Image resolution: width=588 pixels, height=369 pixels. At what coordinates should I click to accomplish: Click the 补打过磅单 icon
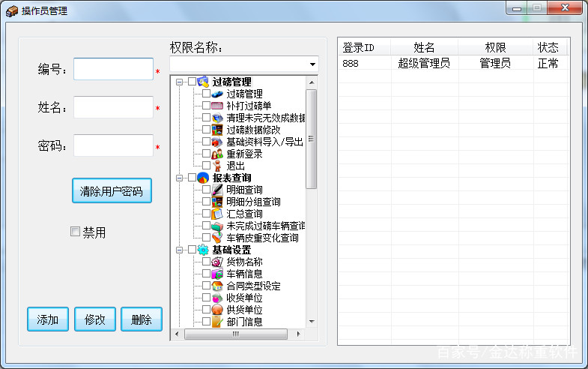(x=217, y=106)
